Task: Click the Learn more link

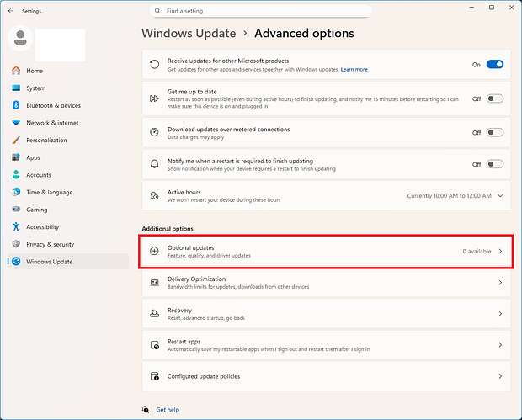Action: (x=354, y=69)
